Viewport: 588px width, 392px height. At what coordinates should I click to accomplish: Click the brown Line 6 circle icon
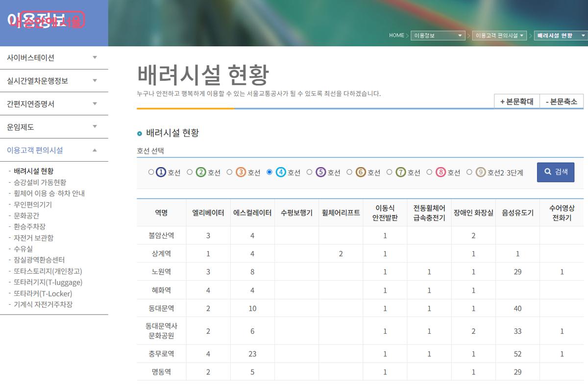(361, 172)
